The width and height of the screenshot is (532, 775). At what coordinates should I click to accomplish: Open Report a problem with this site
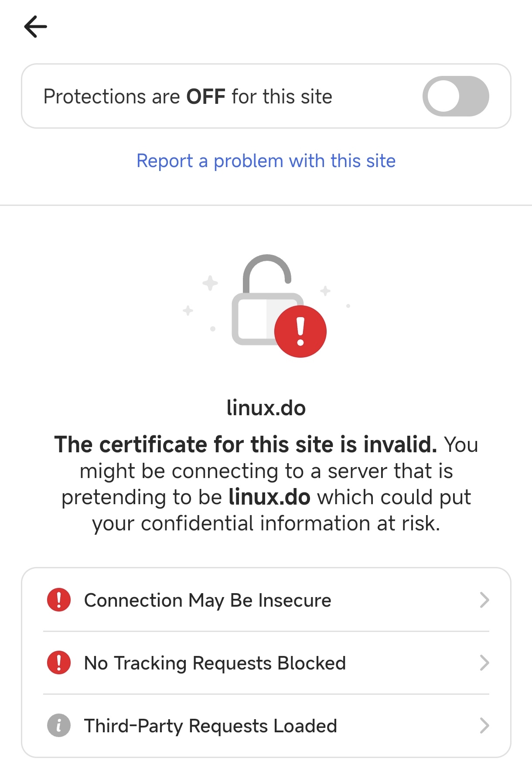click(x=266, y=161)
